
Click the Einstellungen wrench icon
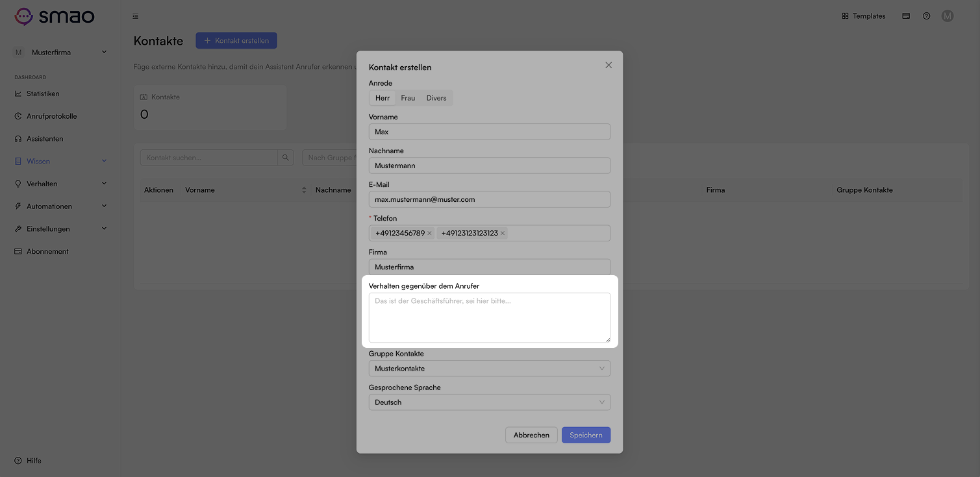[x=18, y=229]
